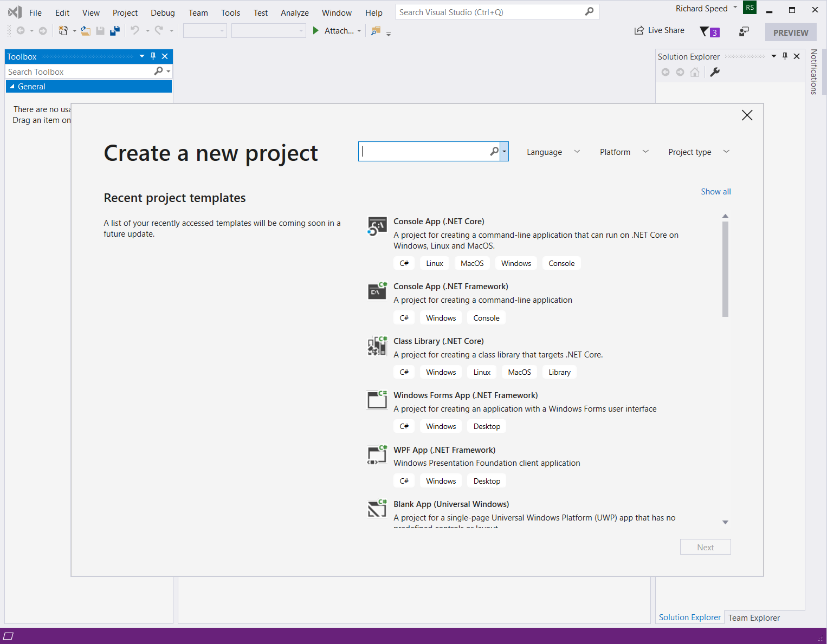Close the Toolbox panel
This screenshot has height=644, width=827.
pos(165,56)
